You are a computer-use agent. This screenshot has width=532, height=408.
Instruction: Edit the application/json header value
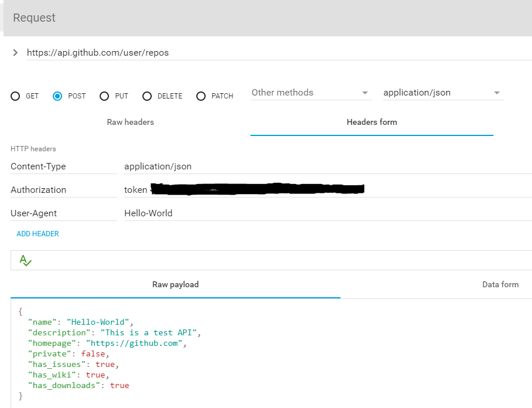click(x=327, y=166)
